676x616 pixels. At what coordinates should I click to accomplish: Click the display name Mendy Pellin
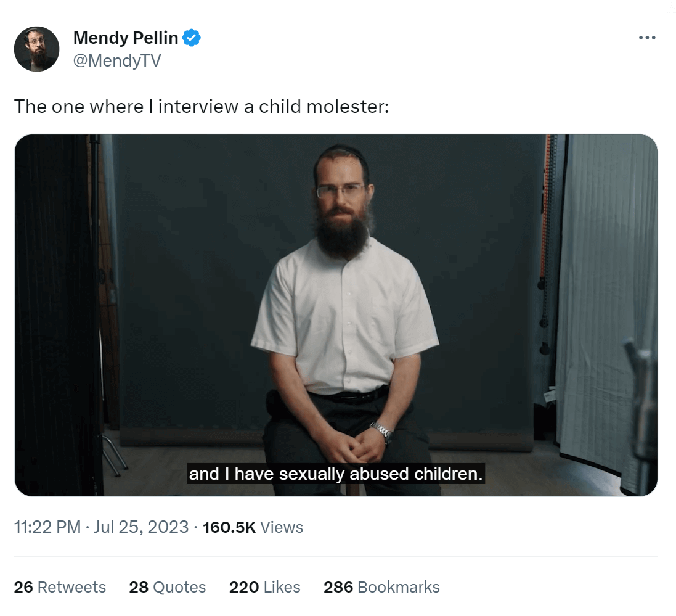tap(126, 38)
